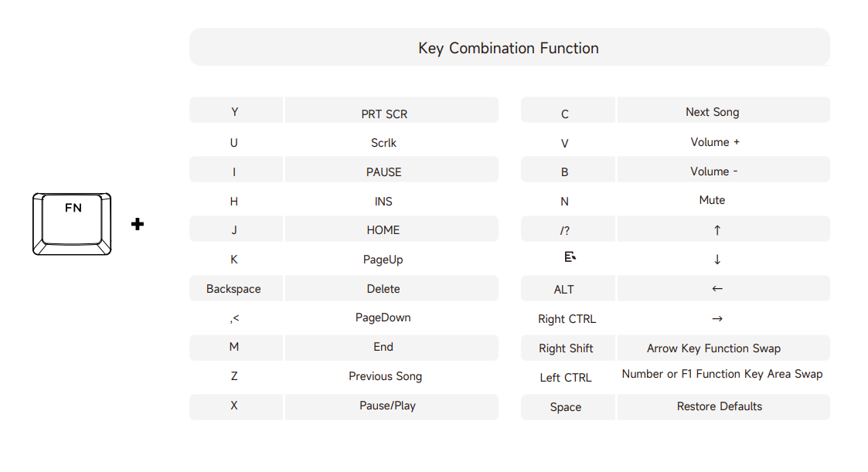The width and height of the screenshot is (868, 472).
Task: Select the Volume + cell
Action: (x=723, y=142)
